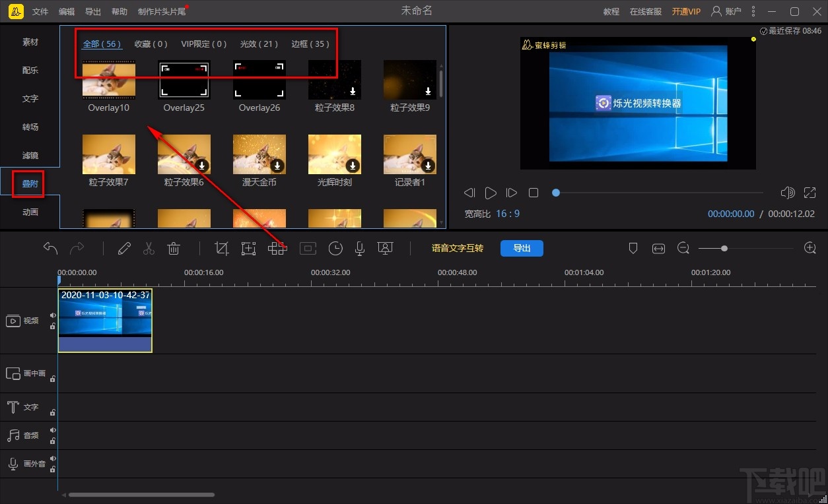The width and height of the screenshot is (828, 504).
Task: Open the three-dot more options menu
Action: pos(753,11)
